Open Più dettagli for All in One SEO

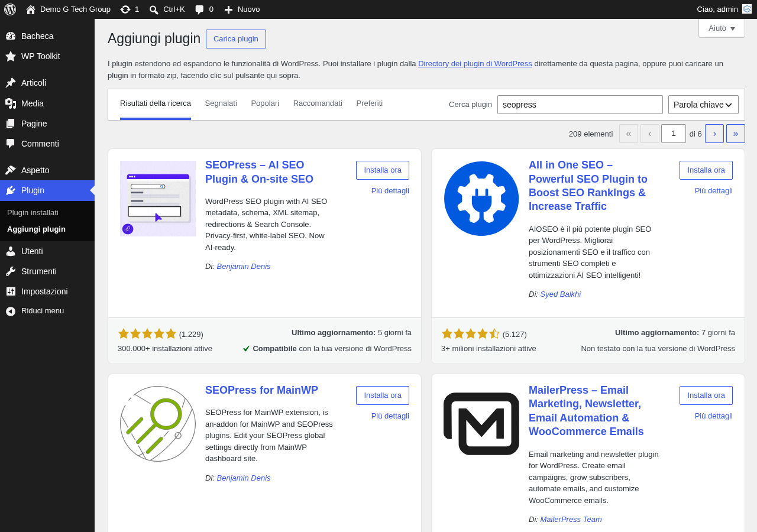point(714,190)
